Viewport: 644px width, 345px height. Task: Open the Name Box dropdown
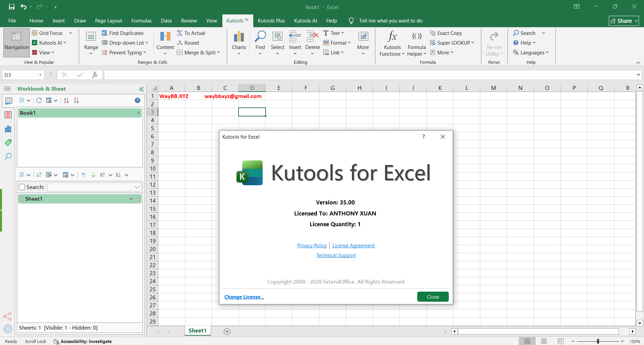(40, 75)
